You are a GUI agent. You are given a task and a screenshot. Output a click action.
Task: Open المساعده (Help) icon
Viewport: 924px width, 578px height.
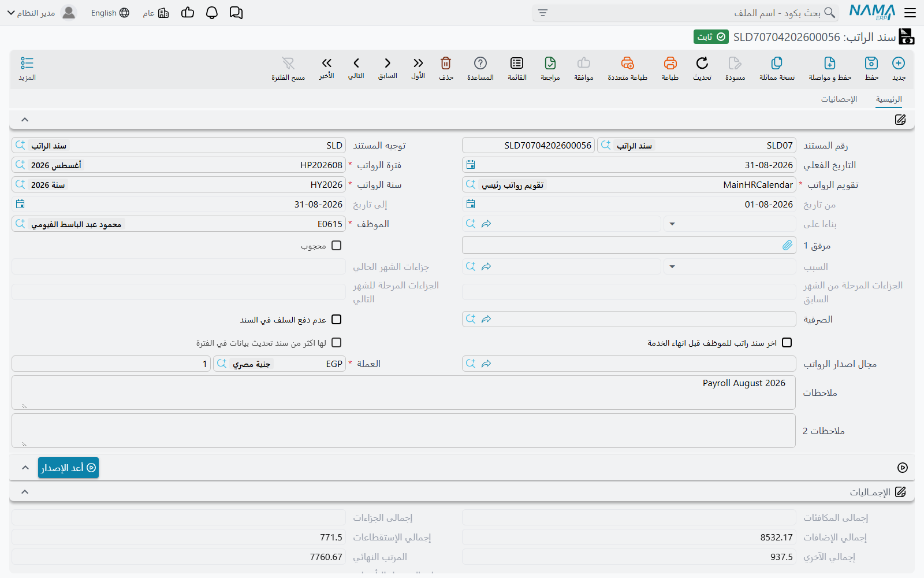[x=480, y=63]
